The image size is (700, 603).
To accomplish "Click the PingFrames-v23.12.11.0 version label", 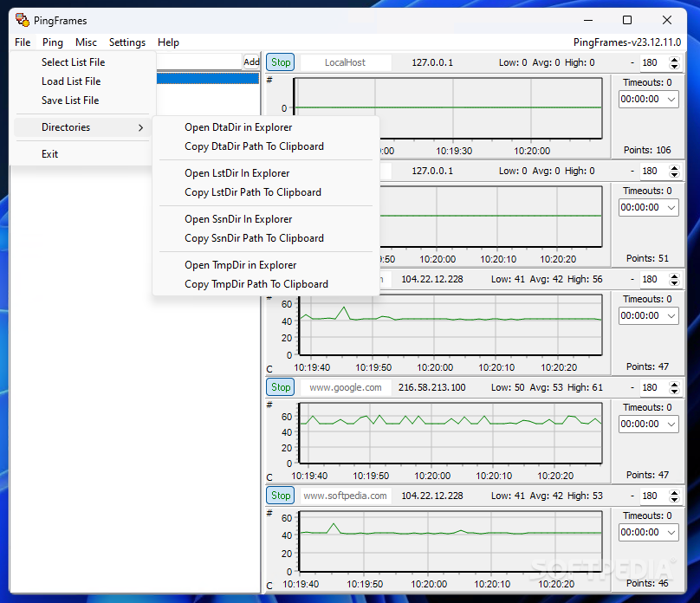I will (x=627, y=42).
